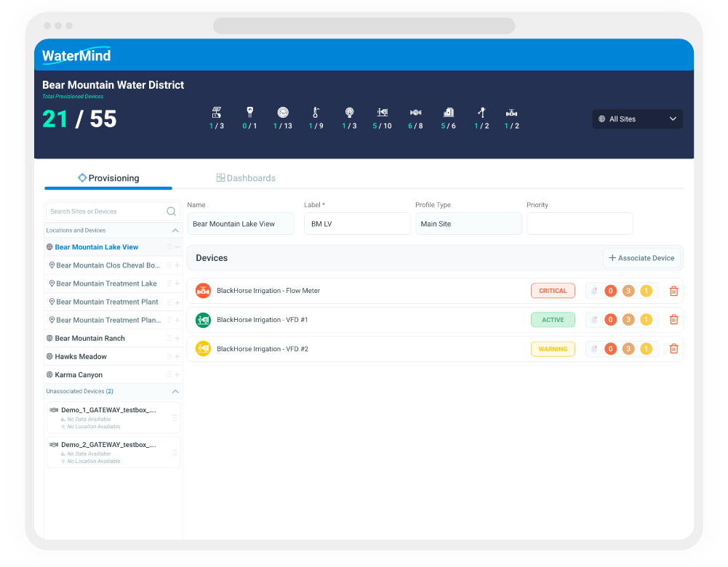This screenshot has width=728, height=567.
Task: Click trash icon for VFD #2 row
Action: tap(673, 349)
